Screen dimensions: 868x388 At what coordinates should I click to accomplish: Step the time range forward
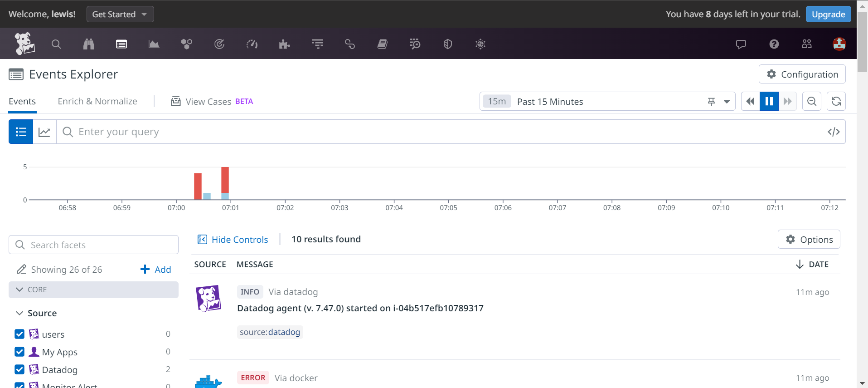point(788,101)
